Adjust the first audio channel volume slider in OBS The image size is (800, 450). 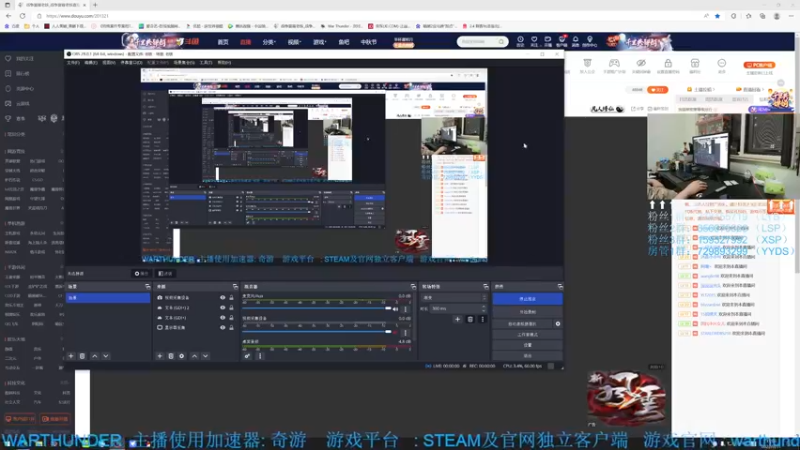317,309
